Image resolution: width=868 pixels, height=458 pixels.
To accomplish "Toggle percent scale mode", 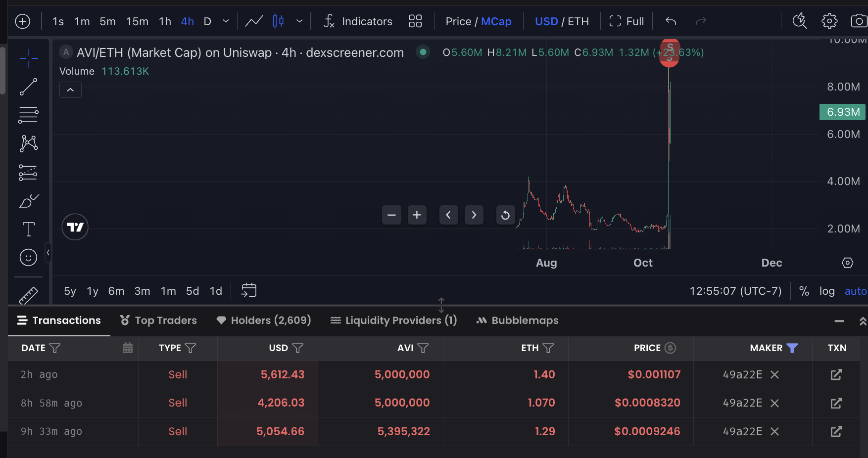I will tap(804, 291).
